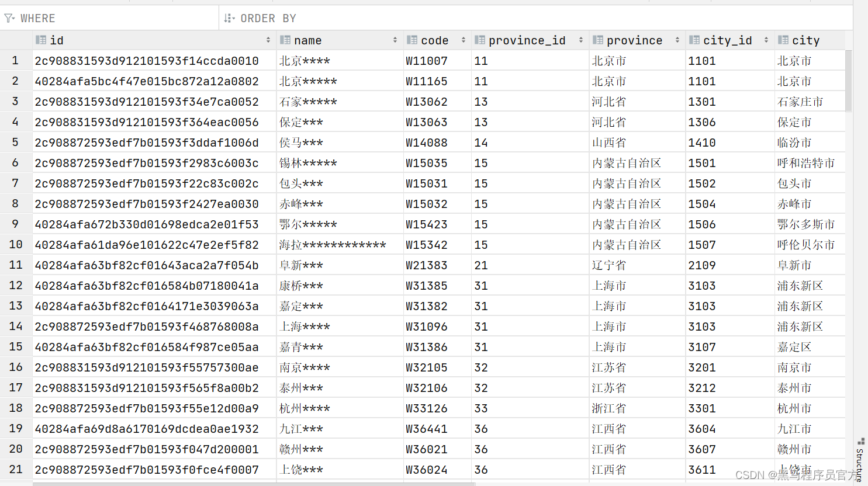Image resolution: width=868 pixels, height=486 pixels.
Task: Toggle sort arrows on province_id column
Action: 581,40
